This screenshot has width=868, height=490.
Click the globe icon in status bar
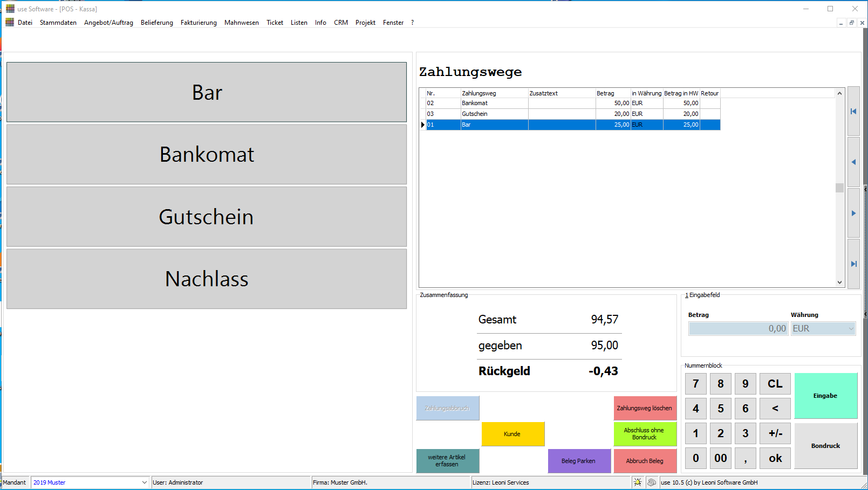click(652, 482)
